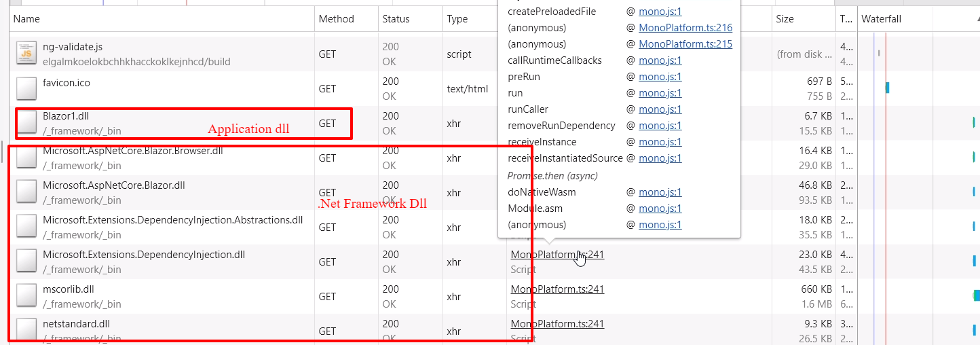This screenshot has width=980, height=345.
Task: Click mono.js:1 link next to doNativeWasm
Action: tap(660, 192)
